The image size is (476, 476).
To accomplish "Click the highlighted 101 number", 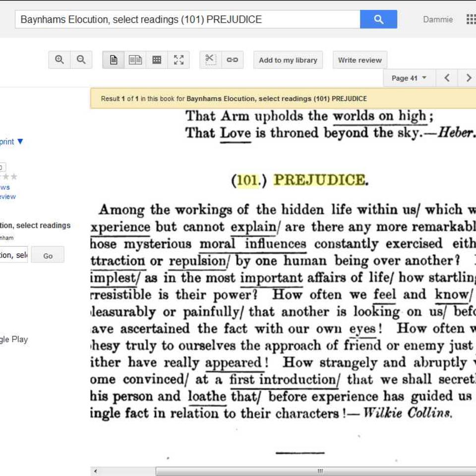I will (248, 180).
